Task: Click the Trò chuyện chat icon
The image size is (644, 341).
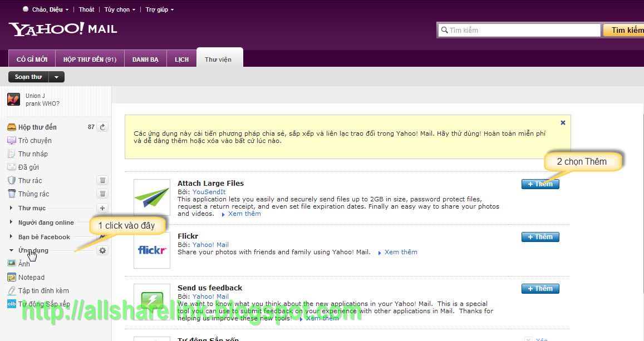Action: [12, 140]
